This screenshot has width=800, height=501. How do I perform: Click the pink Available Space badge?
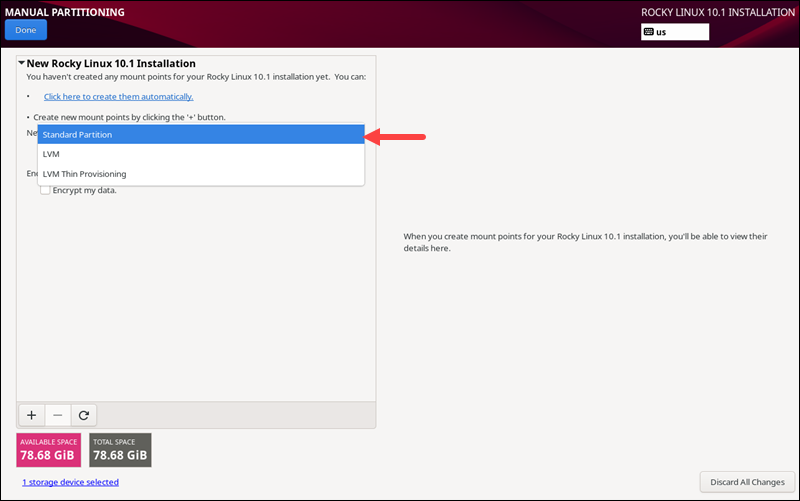49,451
